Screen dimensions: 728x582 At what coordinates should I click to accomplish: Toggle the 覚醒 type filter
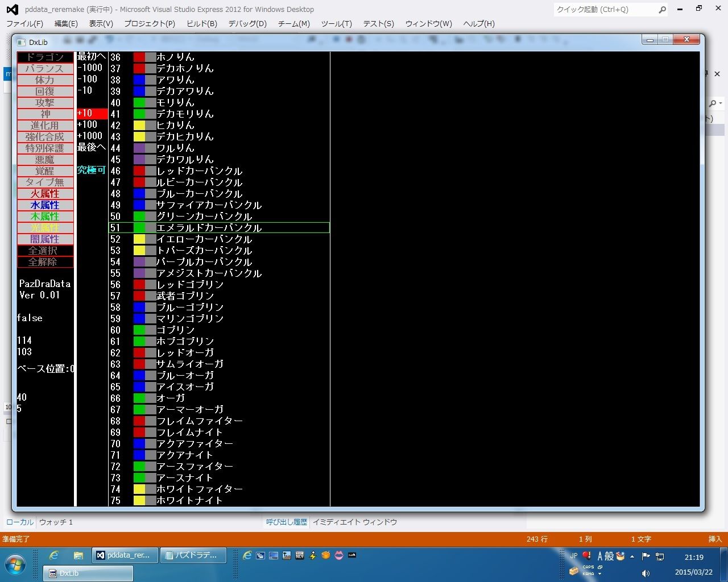pos(45,171)
